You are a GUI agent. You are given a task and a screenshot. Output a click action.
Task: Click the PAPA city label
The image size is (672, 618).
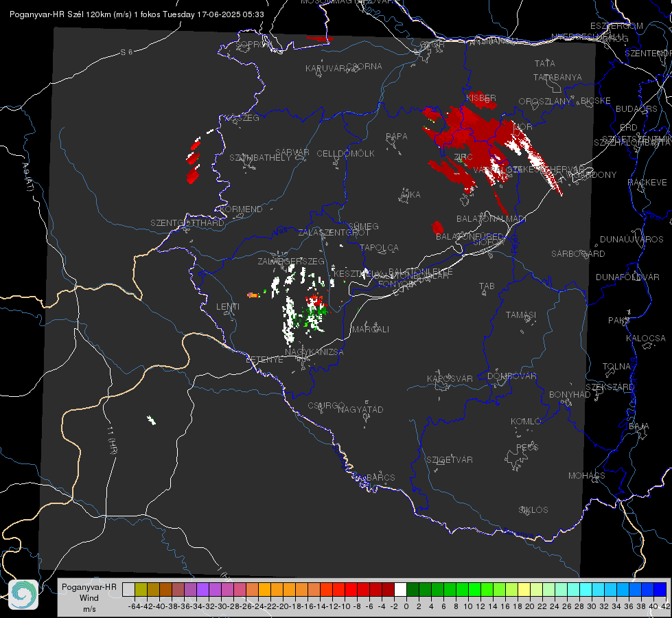(397, 137)
